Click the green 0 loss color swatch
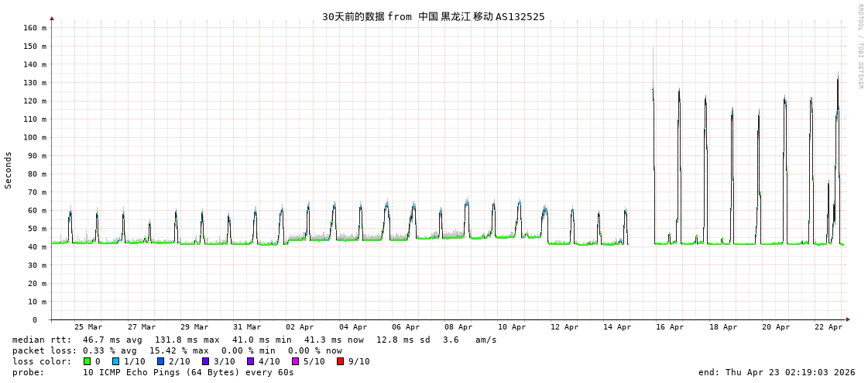868x383 pixels. pos(87,361)
